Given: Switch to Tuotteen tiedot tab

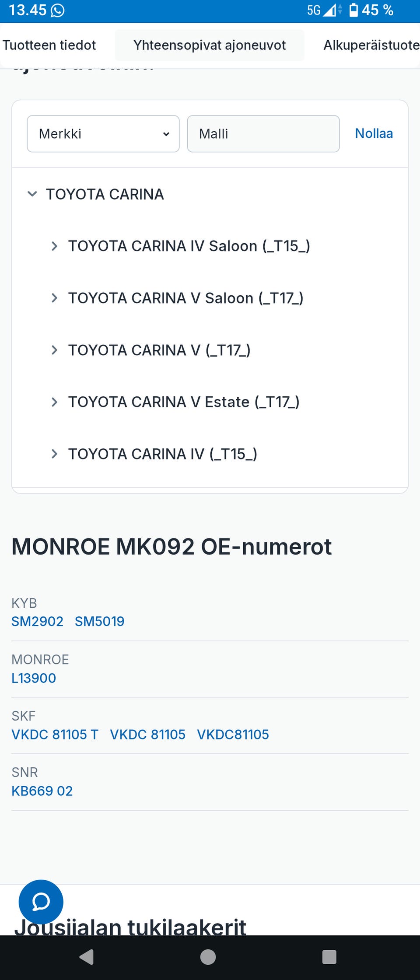Looking at the screenshot, I should (x=49, y=45).
